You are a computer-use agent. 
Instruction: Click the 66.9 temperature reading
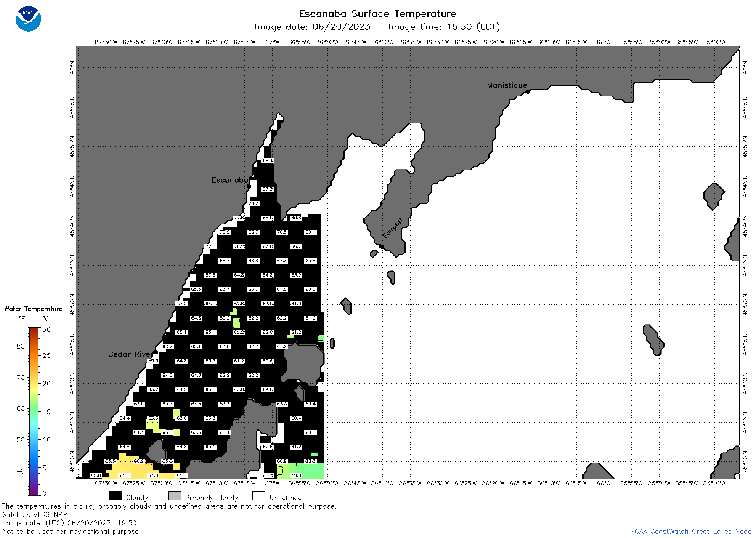pyautogui.click(x=268, y=218)
